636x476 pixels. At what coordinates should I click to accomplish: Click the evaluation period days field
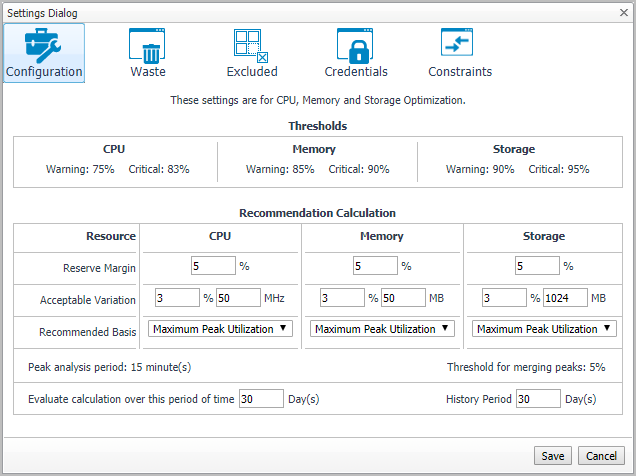(x=261, y=399)
